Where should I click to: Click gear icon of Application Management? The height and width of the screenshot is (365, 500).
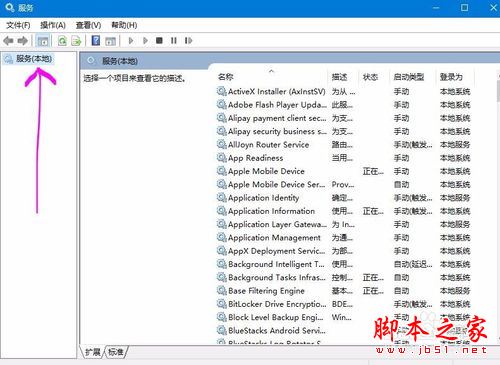(x=222, y=237)
